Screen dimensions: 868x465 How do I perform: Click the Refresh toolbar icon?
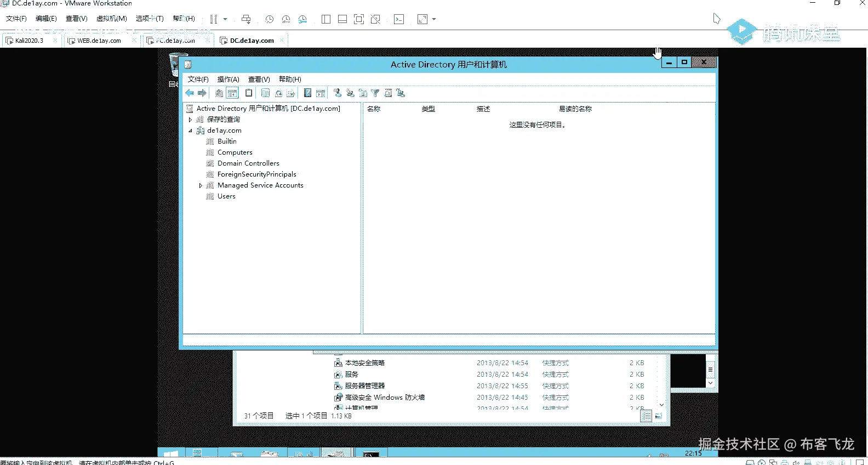(278, 93)
